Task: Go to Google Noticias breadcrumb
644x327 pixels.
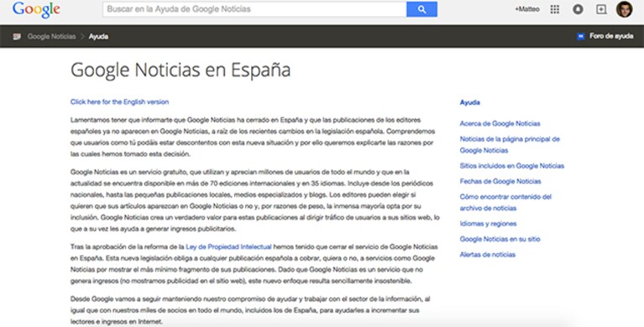Action: coord(51,37)
